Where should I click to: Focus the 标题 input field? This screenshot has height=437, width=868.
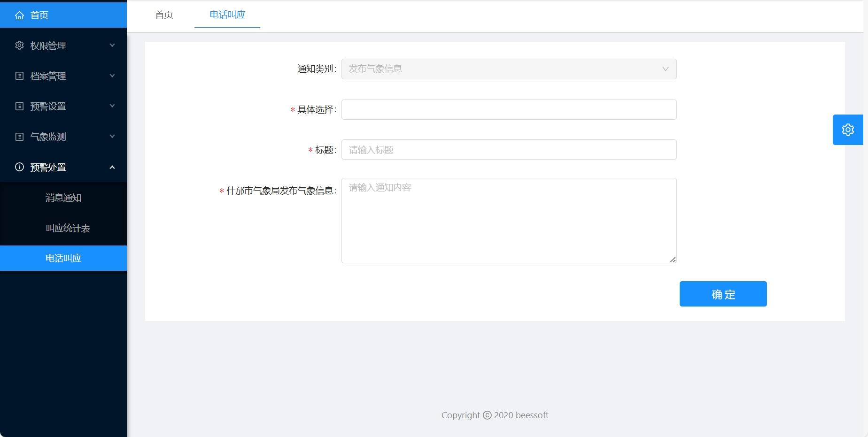509,150
